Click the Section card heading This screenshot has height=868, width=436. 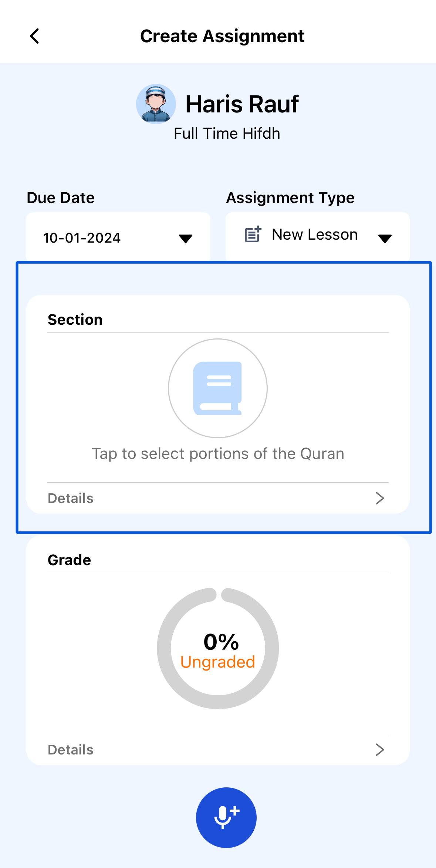[x=75, y=320]
